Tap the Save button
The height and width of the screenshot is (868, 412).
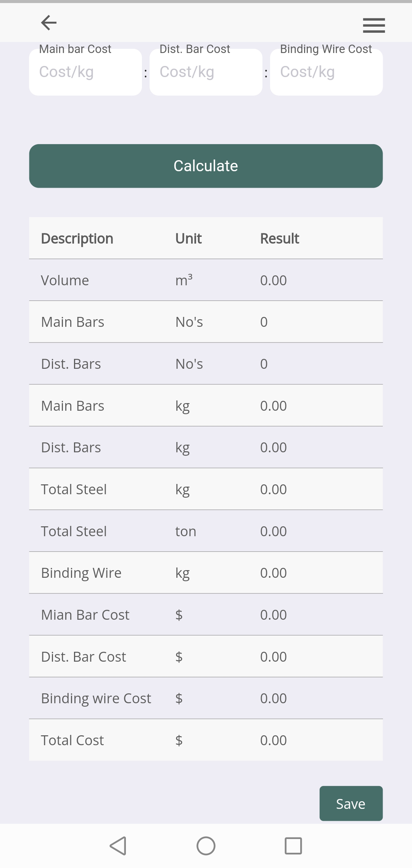(351, 804)
